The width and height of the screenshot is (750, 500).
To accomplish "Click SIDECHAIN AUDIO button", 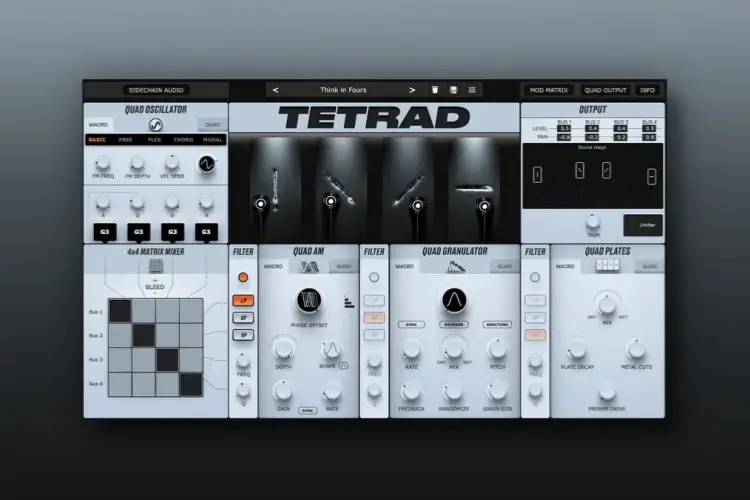I will pos(156,90).
